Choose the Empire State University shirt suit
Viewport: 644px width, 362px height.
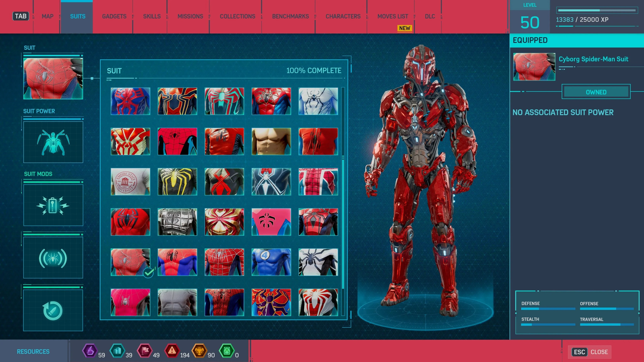point(130,182)
